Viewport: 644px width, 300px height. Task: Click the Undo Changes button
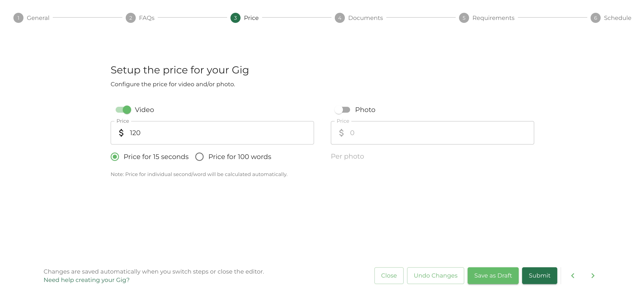click(x=436, y=275)
